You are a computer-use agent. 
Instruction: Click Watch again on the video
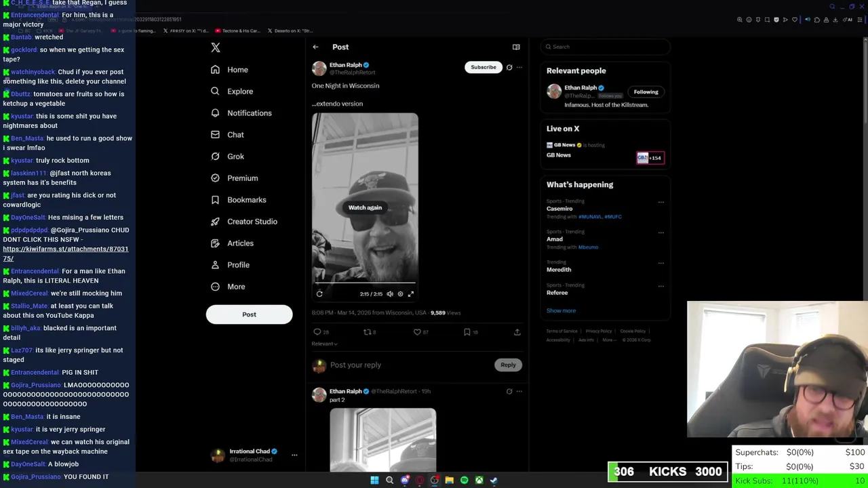click(x=365, y=207)
